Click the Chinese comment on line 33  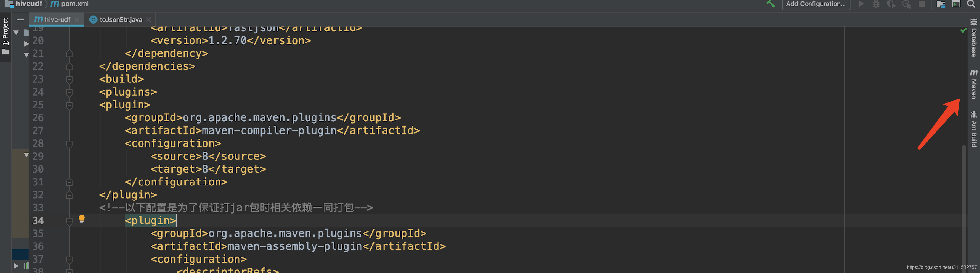click(x=236, y=208)
